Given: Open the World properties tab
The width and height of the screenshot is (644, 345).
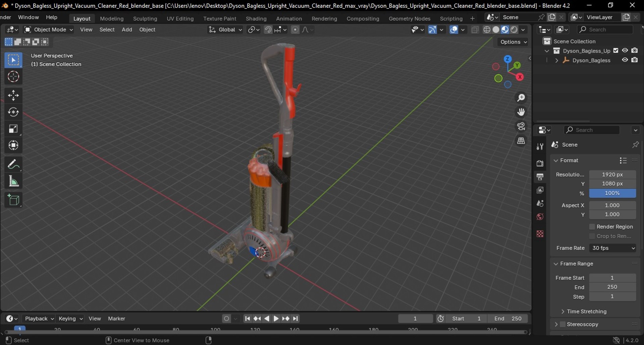Looking at the screenshot, I should pos(540,217).
